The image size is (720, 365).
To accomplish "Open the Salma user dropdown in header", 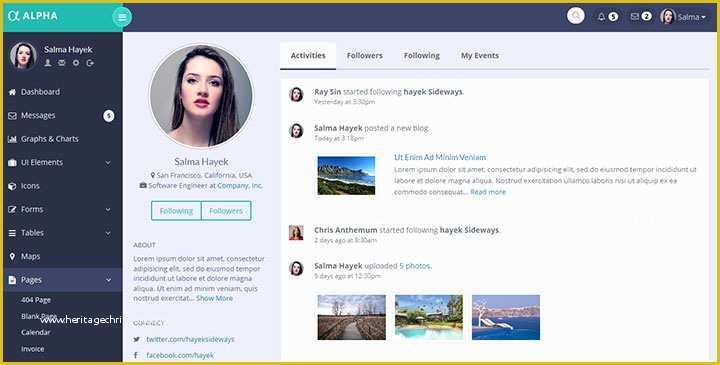I will click(x=683, y=17).
